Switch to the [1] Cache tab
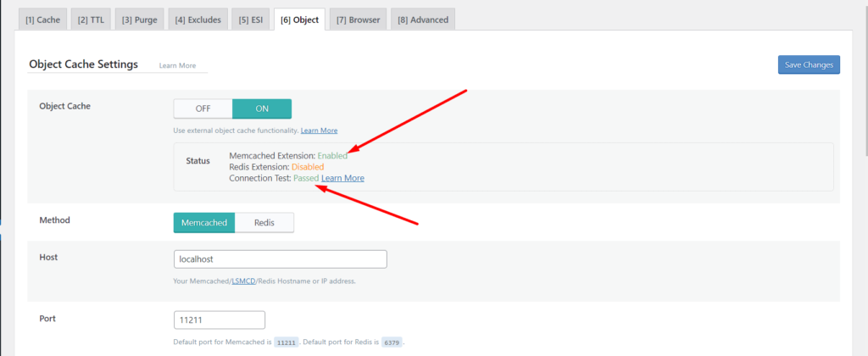The width and height of the screenshot is (868, 356). (x=43, y=19)
